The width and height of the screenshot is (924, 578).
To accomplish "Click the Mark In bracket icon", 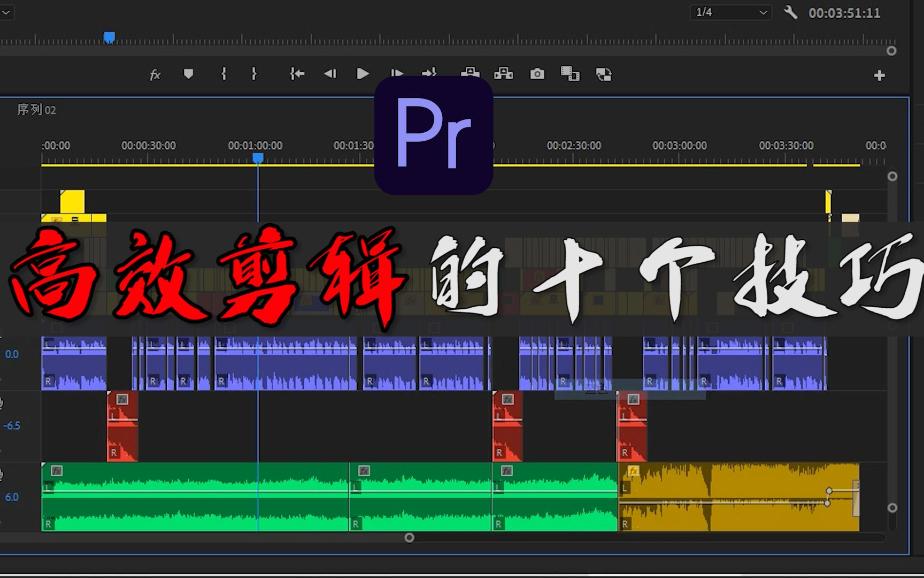I will point(224,74).
